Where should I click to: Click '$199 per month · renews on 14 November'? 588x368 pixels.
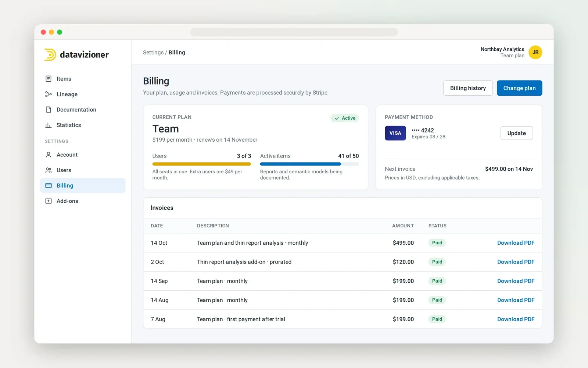point(205,140)
